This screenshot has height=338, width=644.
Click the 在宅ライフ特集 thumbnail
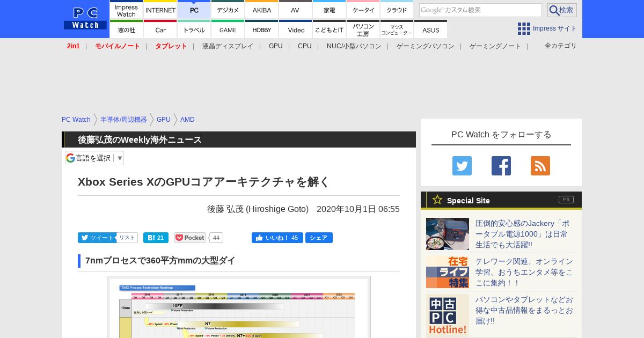point(448,272)
